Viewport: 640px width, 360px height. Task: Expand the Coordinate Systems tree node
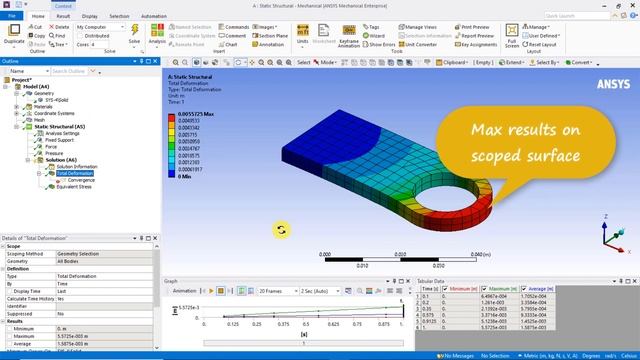tap(16, 113)
